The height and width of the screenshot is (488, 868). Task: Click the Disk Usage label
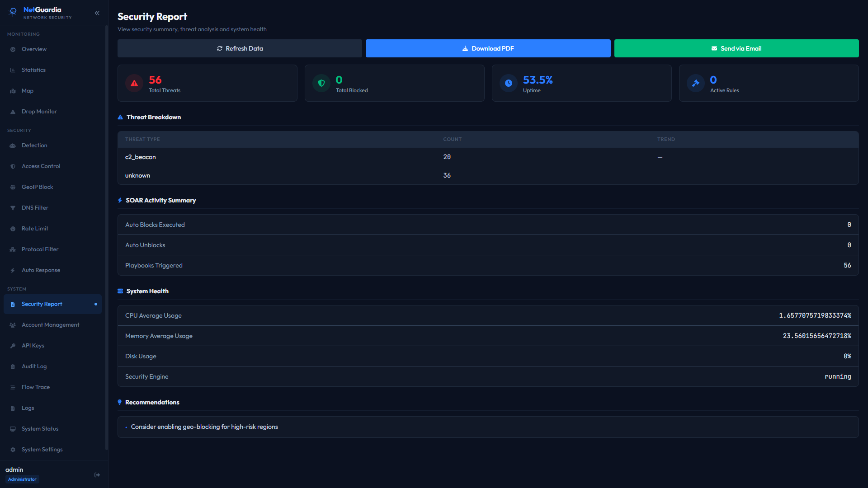(x=141, y=356)
